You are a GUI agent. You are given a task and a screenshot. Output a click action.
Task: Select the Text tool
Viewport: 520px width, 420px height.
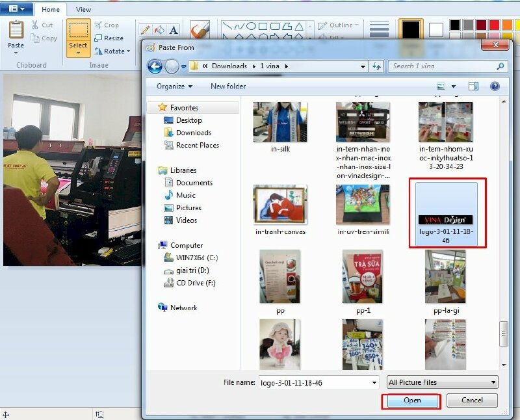pyautogui.click(x=174, y=30)
